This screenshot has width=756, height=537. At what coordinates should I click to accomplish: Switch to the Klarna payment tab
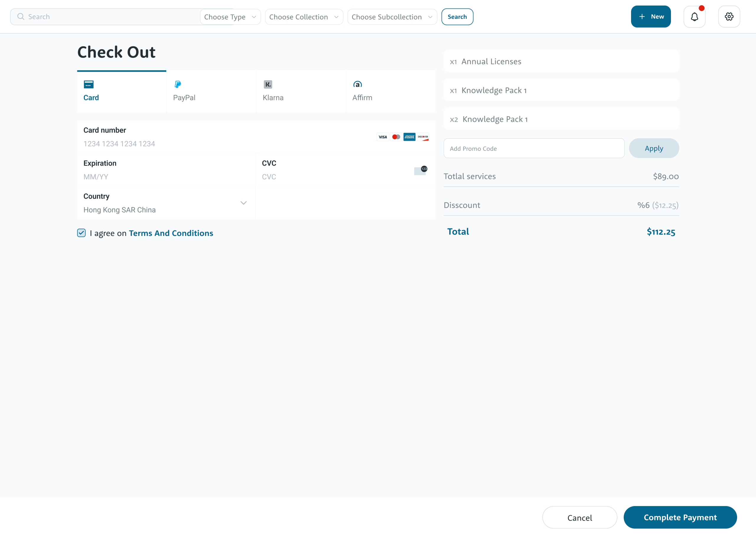(x=300, y=91)
